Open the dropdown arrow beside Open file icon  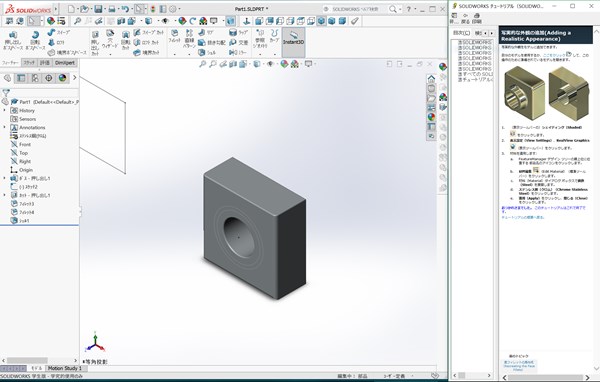(x=91, y=9)
